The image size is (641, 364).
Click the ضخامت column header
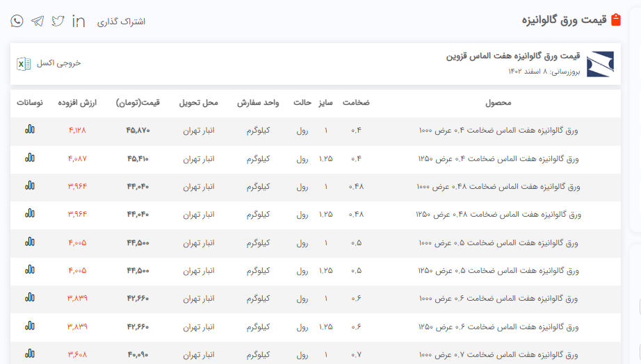pos(356,103)
